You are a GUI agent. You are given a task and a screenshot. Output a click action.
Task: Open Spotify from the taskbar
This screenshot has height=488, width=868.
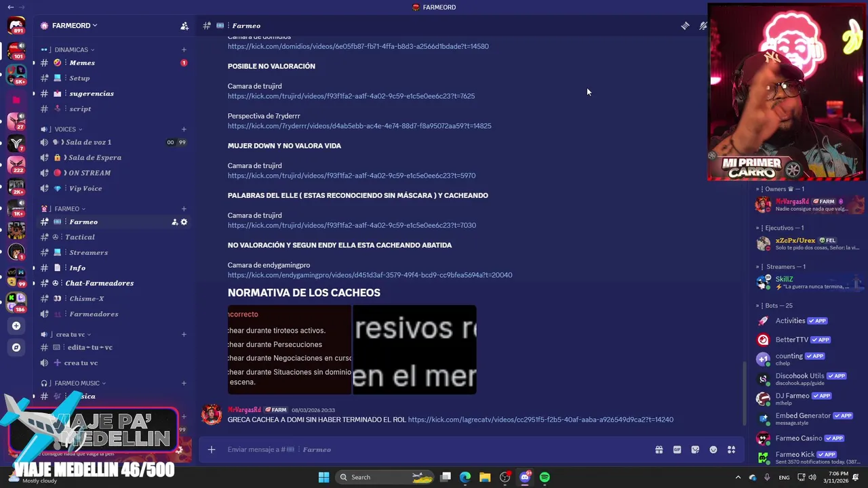coord(545,477)
